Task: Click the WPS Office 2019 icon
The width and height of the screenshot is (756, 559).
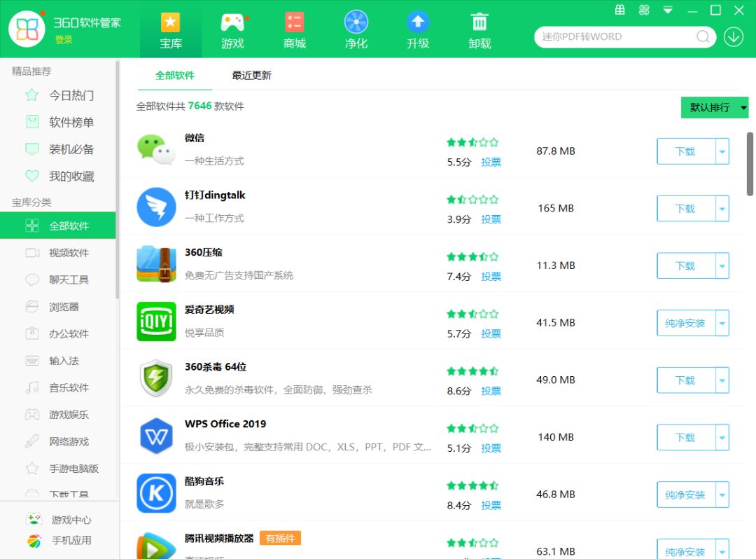Action: point(156,436)
